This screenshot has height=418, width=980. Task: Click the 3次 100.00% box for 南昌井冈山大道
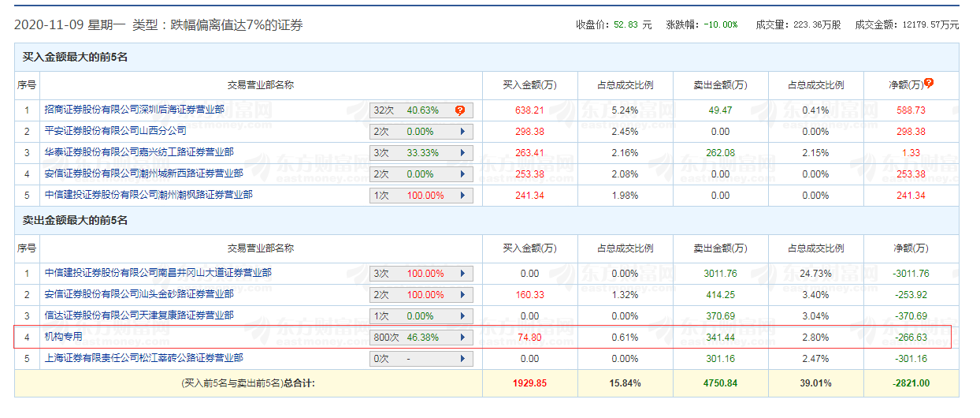coord(421,274)
